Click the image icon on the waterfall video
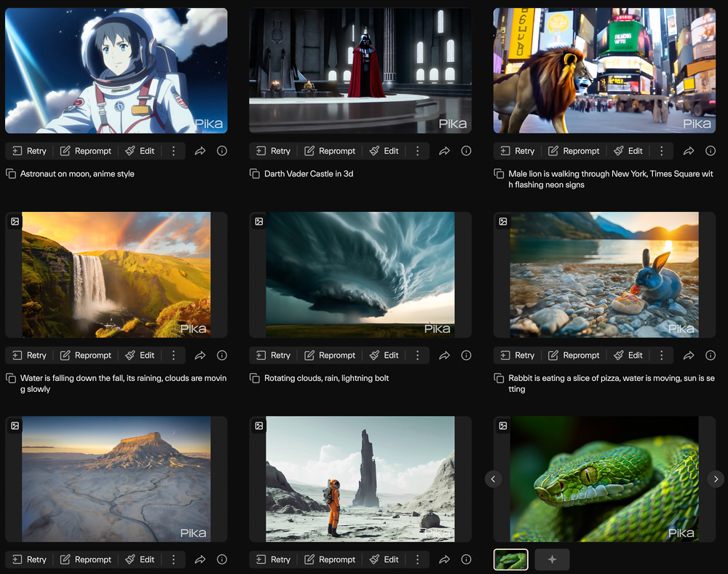 pos(15,221)
